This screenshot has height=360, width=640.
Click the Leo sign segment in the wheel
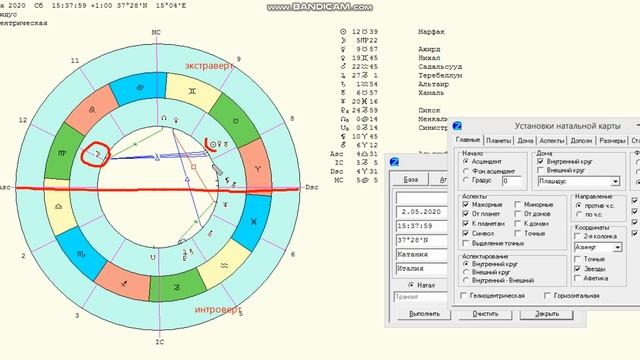click(x=92, y=110)
